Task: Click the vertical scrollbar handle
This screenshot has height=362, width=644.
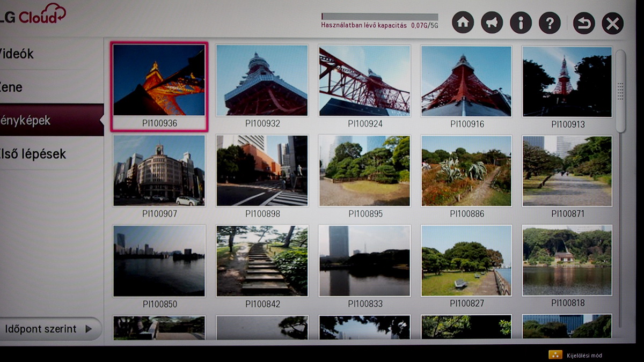Action: click(620, 91)
